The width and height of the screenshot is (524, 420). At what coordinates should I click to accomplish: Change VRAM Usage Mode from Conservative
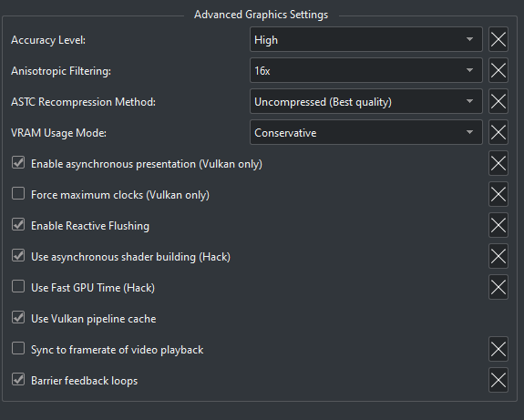point(366,132)
